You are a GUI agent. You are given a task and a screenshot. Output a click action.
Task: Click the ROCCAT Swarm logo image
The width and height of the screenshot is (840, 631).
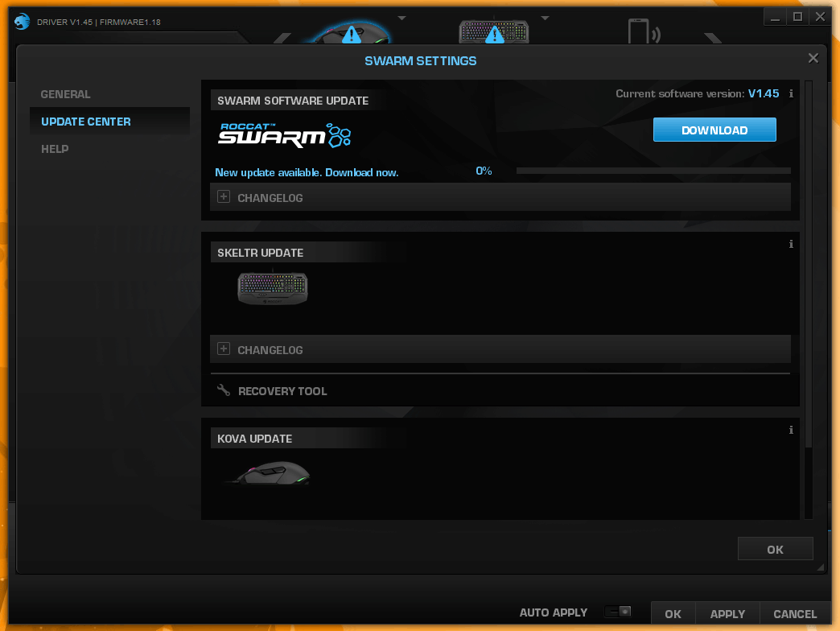[285, 135]
